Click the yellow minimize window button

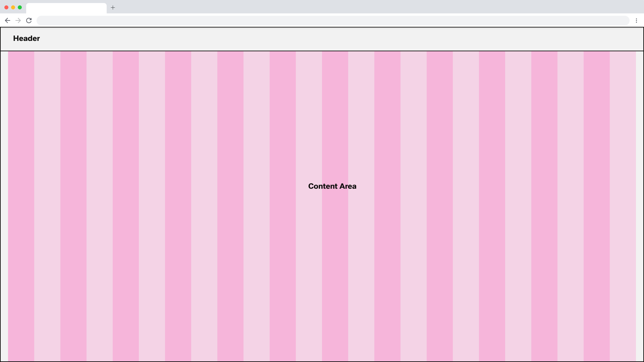point(13,7)
